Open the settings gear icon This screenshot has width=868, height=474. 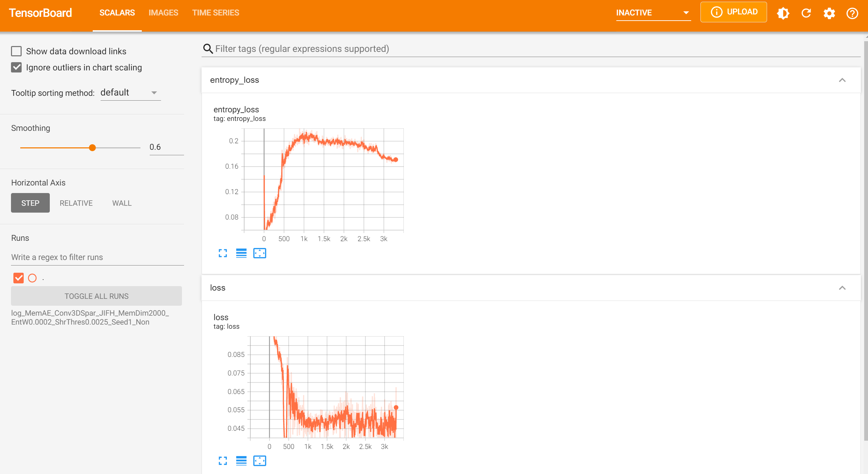click(x=829, y=13)
